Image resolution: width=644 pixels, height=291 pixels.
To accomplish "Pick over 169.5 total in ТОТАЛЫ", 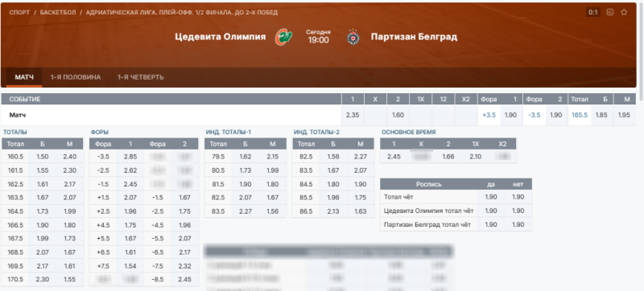I will click(x=43, y=266).
